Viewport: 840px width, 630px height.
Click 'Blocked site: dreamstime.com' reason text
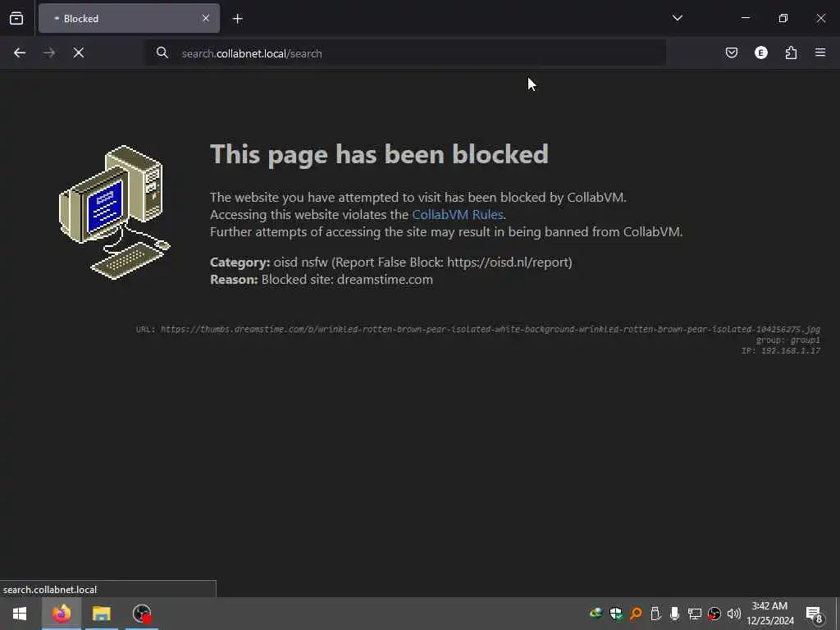tap(347, 280)
